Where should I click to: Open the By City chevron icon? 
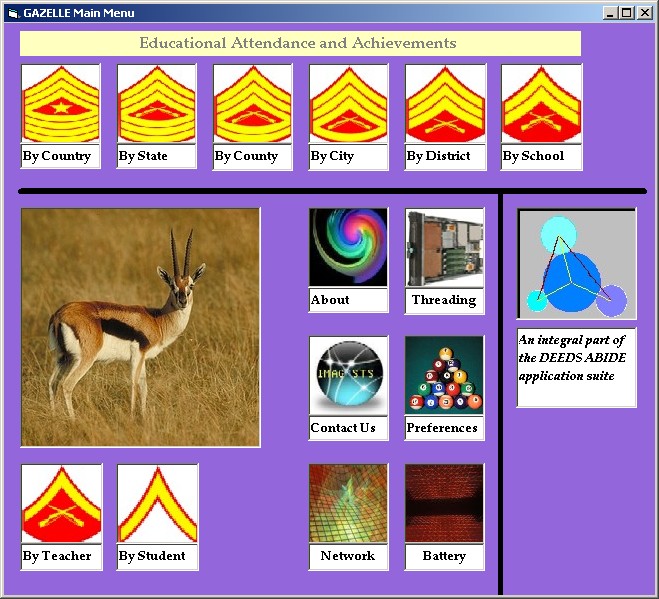[x=349, y=104]
